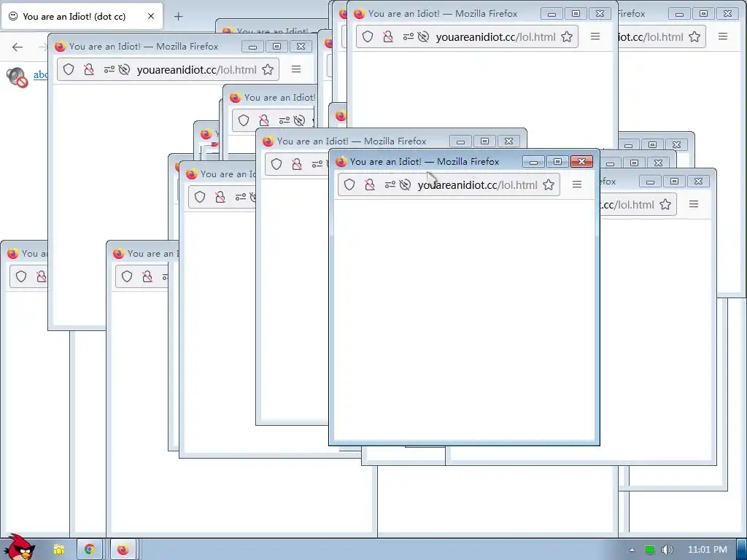Toggle bookmark star in top-edge popup with full URL
Screen dimensions: 747x560
point(566,36)
